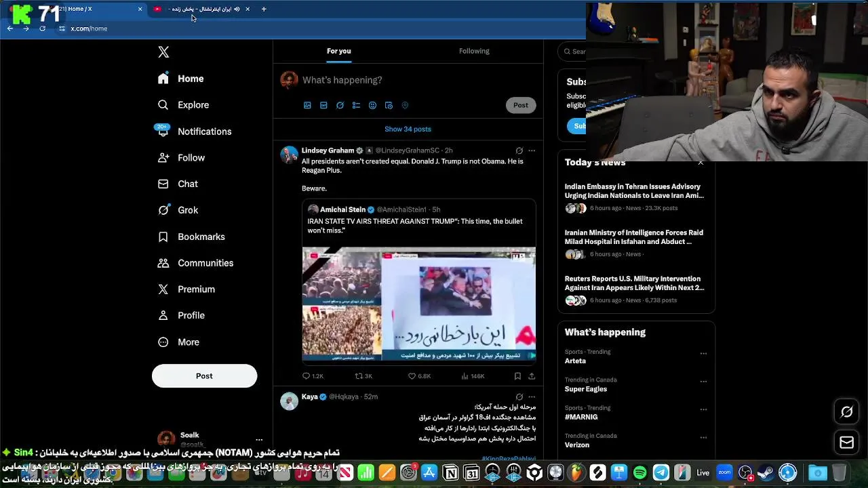Close Today's News panel

coord(701,163)
